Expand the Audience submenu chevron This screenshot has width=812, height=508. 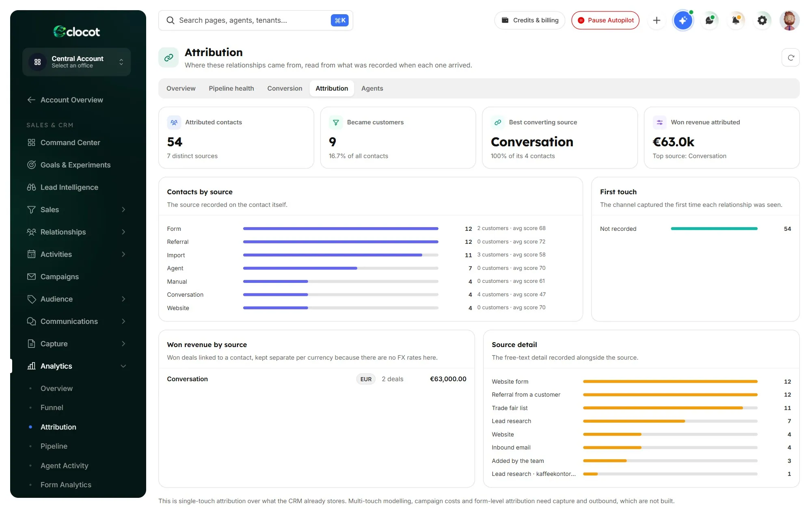coord(123,299)
